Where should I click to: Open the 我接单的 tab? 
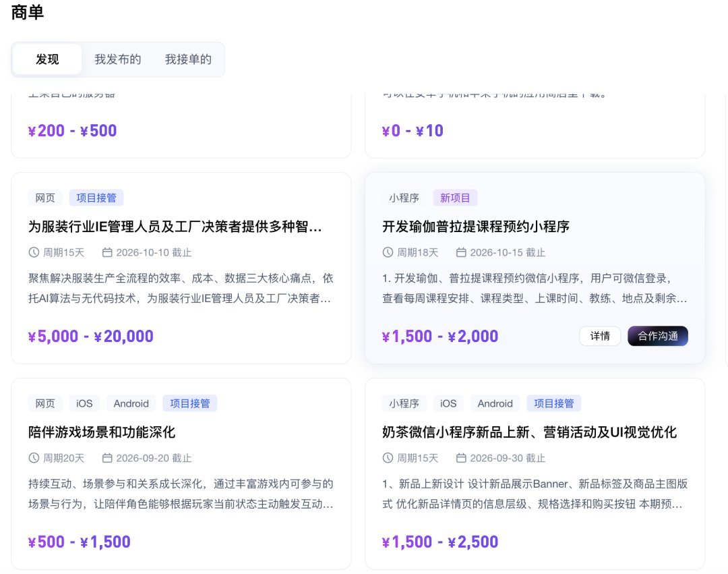click(188, 59)
